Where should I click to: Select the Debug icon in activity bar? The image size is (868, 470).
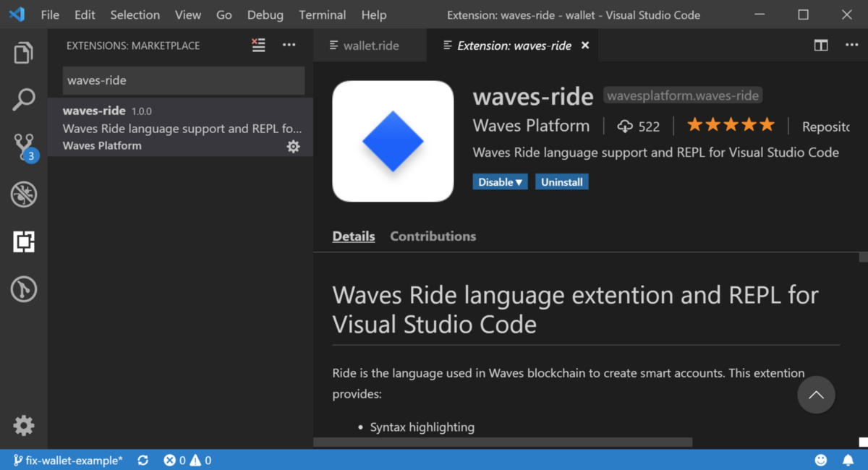coord(24,194)
